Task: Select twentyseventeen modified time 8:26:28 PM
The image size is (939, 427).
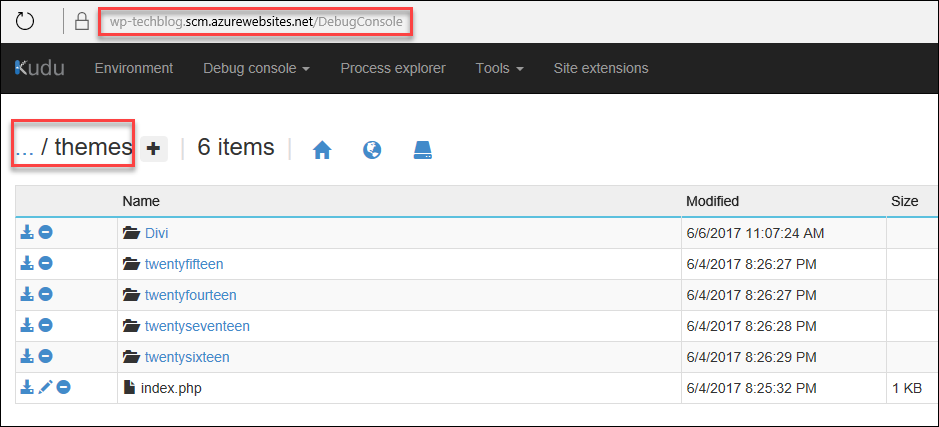Action: click(x=751, y=326)
